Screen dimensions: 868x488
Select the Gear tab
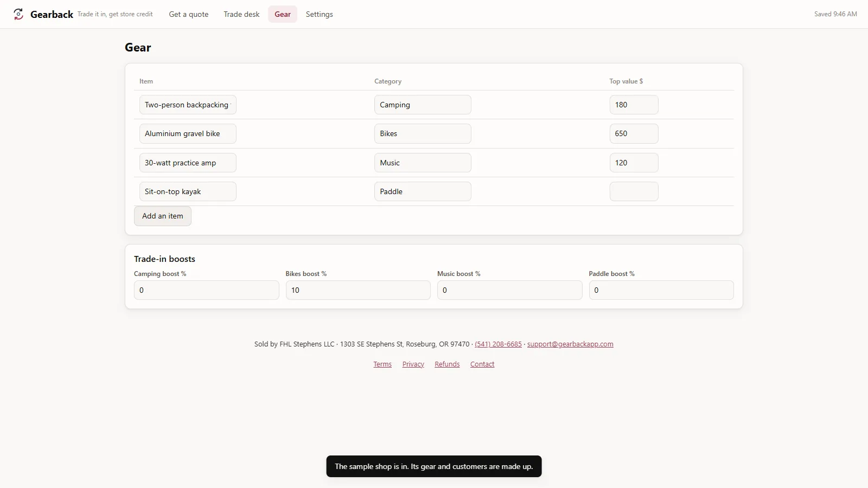(283, 14)
